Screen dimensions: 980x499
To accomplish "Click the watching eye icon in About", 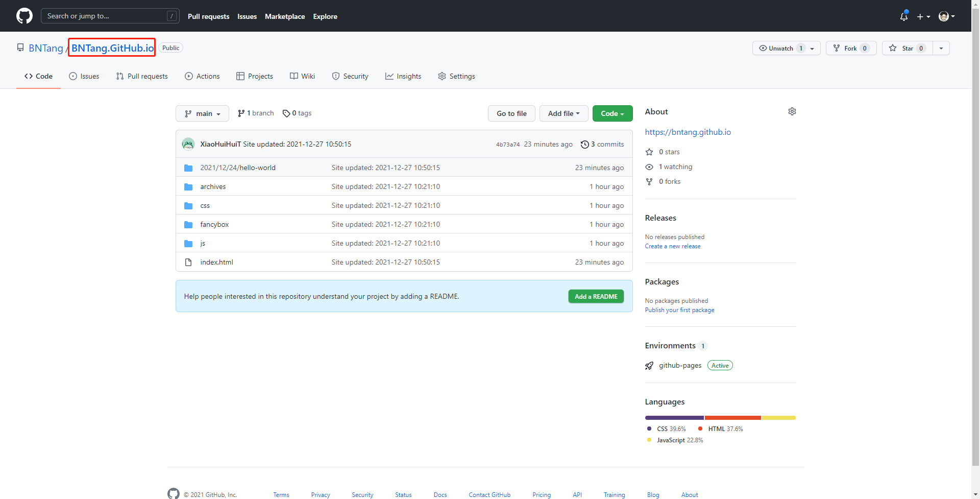I will click(x=649, y=167).
